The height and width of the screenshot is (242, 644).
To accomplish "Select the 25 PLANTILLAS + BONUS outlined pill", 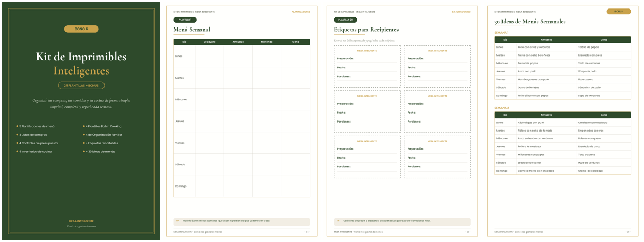I will 81,86.
